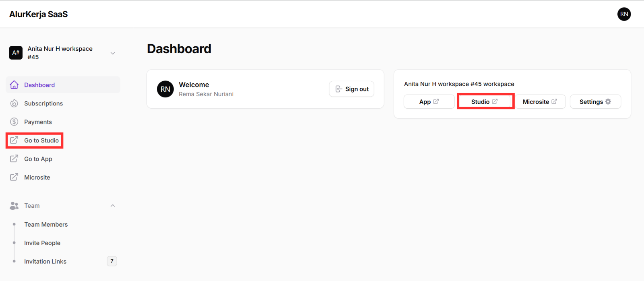Click the Team people icon
The width and height of the screenshot is (644, 281).
click(14, 205)
